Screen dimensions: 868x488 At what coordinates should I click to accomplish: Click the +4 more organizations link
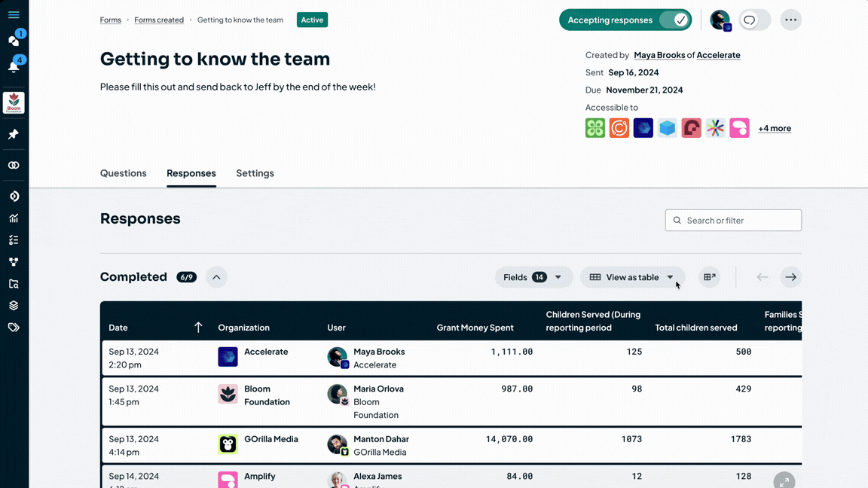[x=774, y=128]
